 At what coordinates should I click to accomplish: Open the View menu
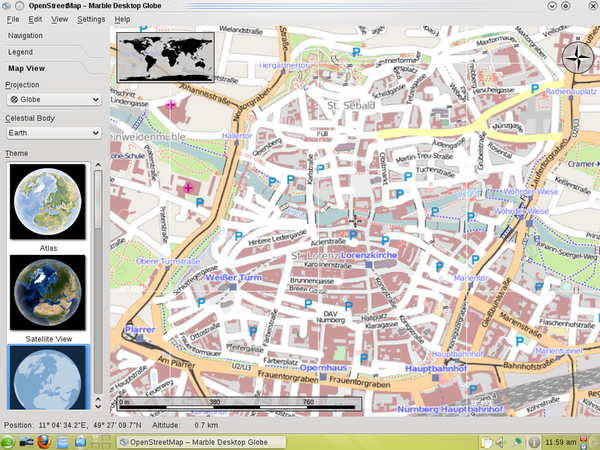coord(59,19)
